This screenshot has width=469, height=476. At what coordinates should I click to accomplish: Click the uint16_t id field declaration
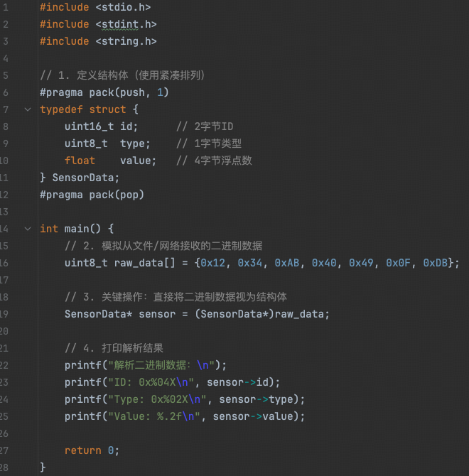point(101,126)
